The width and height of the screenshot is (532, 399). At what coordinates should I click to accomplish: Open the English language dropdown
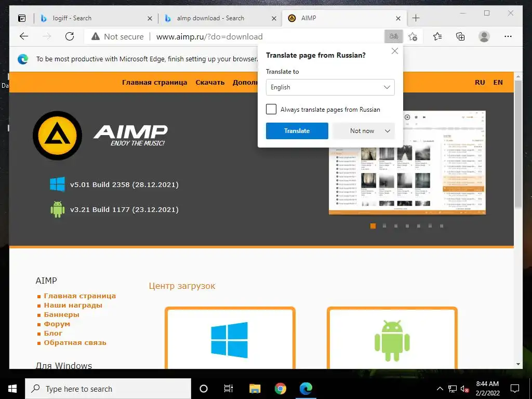(x=330, y=87)
